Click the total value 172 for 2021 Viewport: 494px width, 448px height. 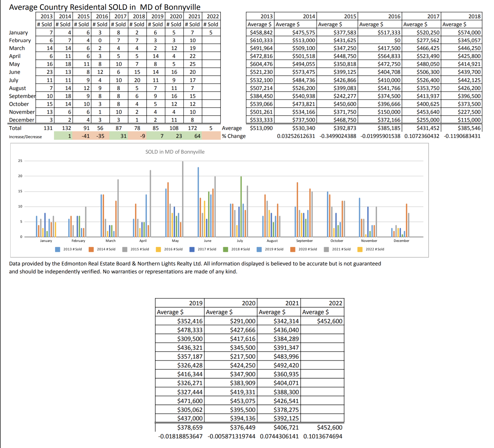(x=192, y=128)
